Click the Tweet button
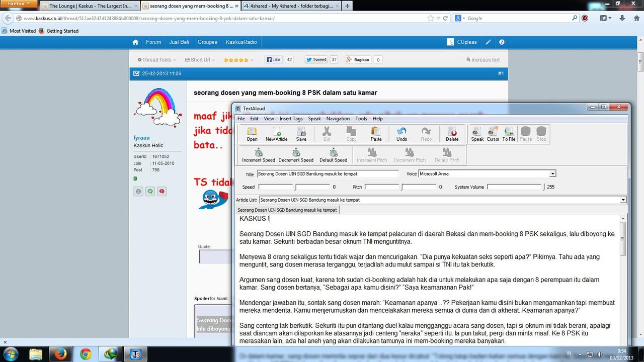The image size is (644, 362). (x=316, y=60)
